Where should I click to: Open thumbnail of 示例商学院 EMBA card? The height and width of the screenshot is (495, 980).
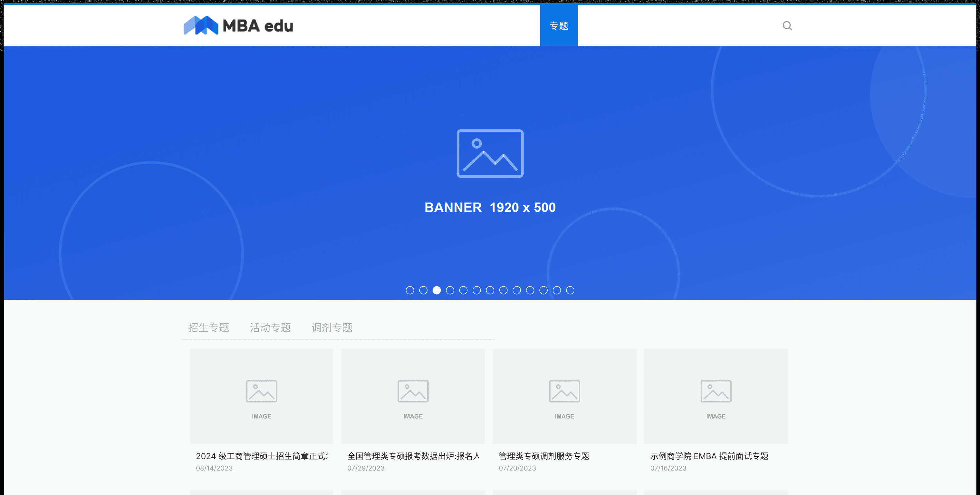coord(716,396)
